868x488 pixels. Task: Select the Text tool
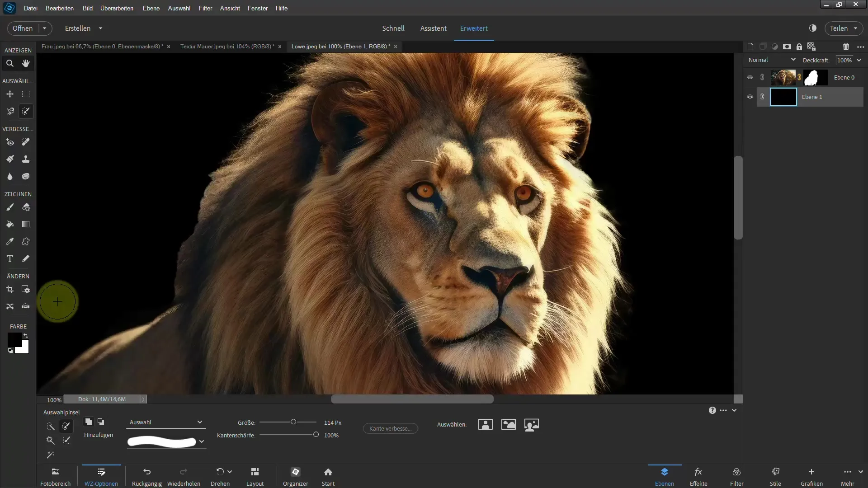coord(9,258)
